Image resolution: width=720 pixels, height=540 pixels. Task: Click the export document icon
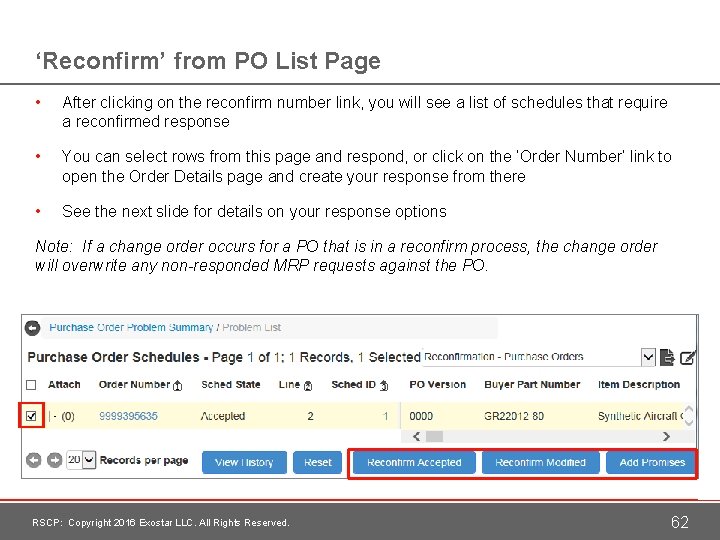point(667,357)
